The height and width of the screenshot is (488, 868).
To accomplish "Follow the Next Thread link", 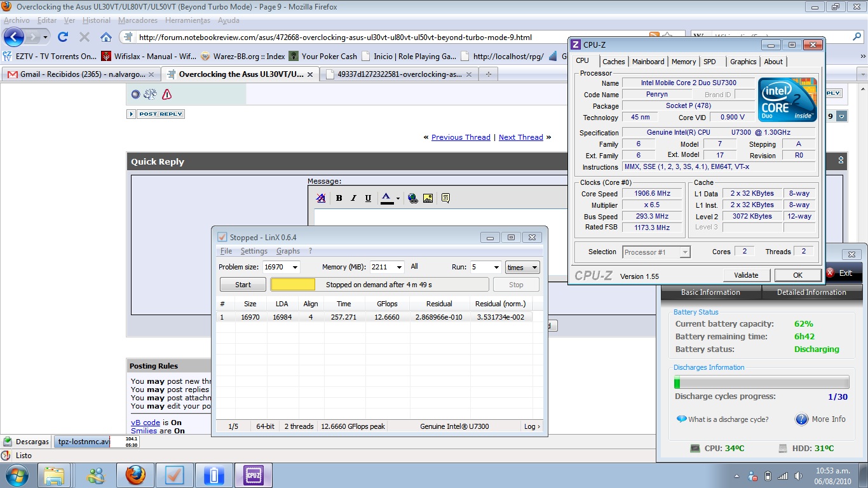I will click(521, 137).
